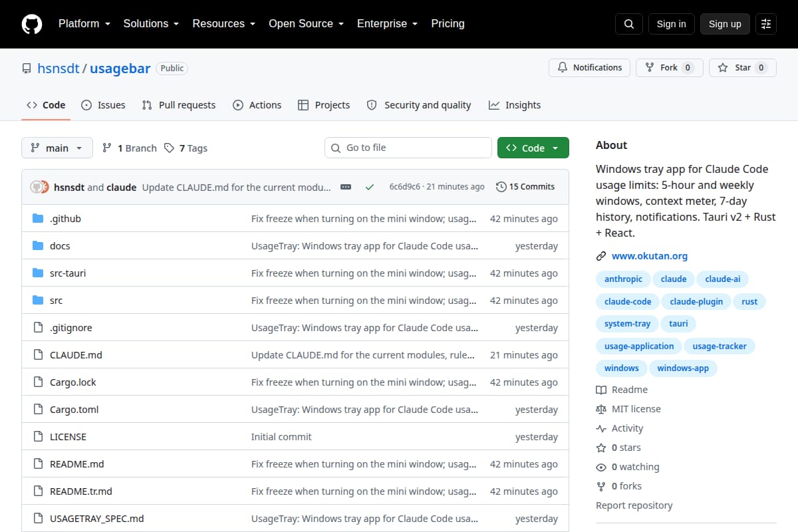The height and width of the screenshot is (532, 798).
Task: Focus the Go to file field
Action: pyautogui.click(x=408, y=148)
